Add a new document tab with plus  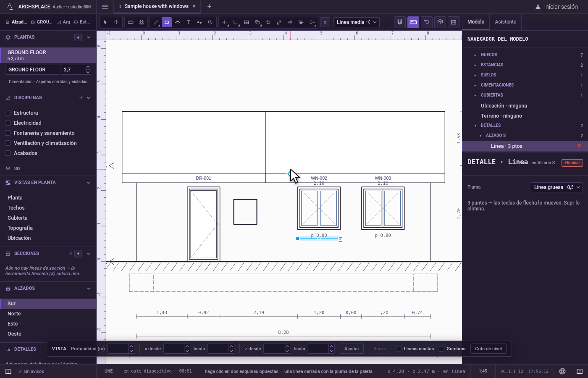pyautogui.click(x=209, y=6)
